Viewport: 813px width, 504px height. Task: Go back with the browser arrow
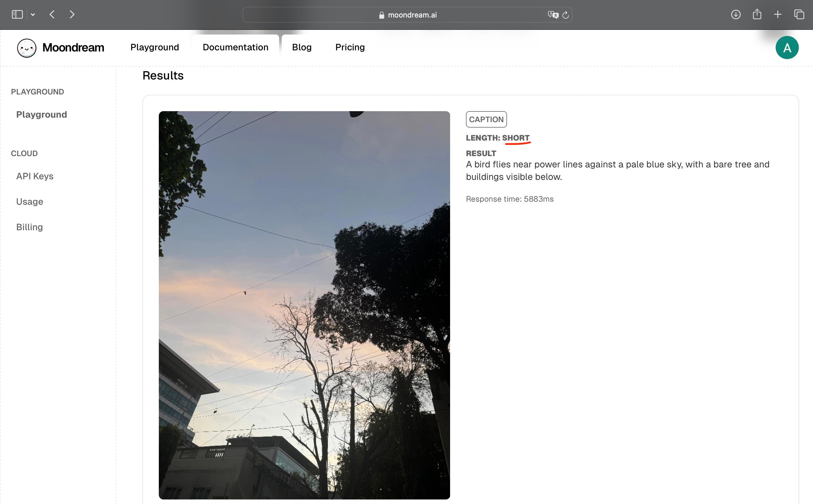pyautogui.click(x=52, y=14)
